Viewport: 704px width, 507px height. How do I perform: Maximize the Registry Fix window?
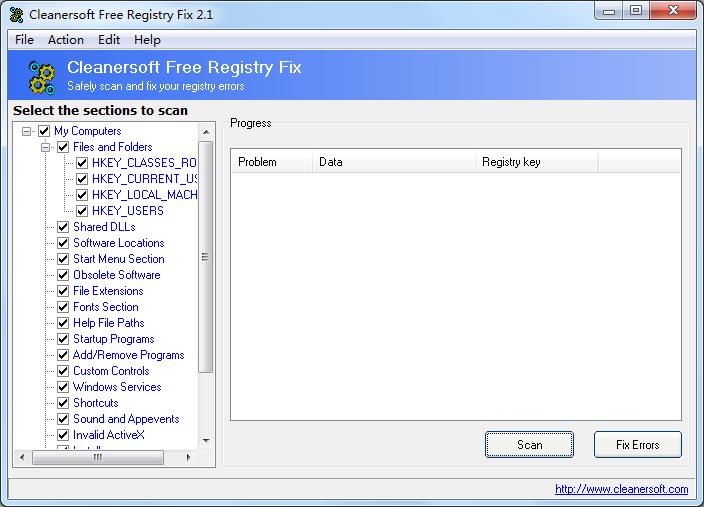[x=636, y=11]
